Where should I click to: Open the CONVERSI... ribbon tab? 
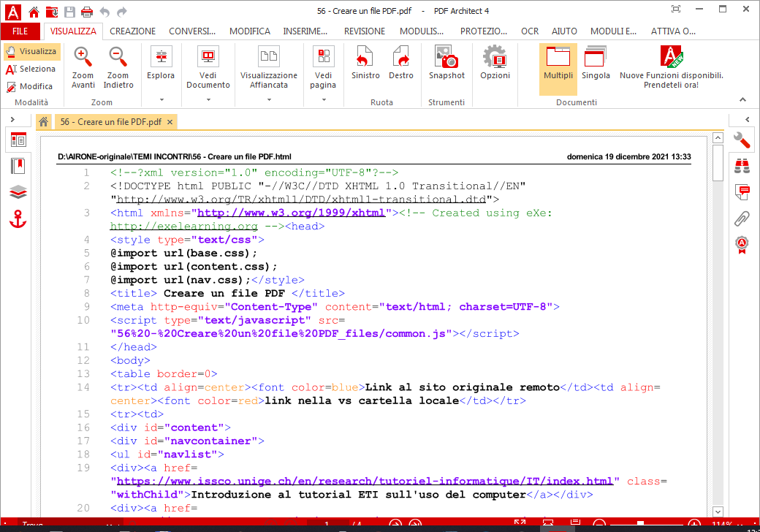(192, 31)
